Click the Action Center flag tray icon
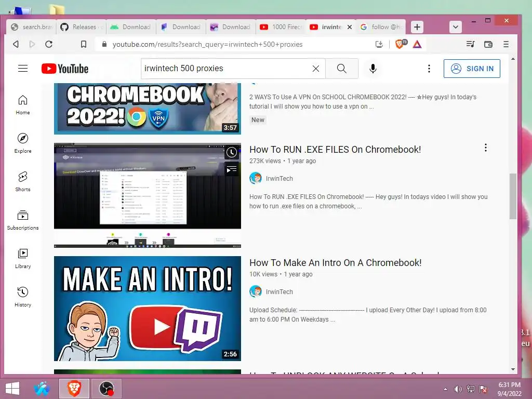Image resolution: width=532 pixels, height=399 pixels. 483,389
